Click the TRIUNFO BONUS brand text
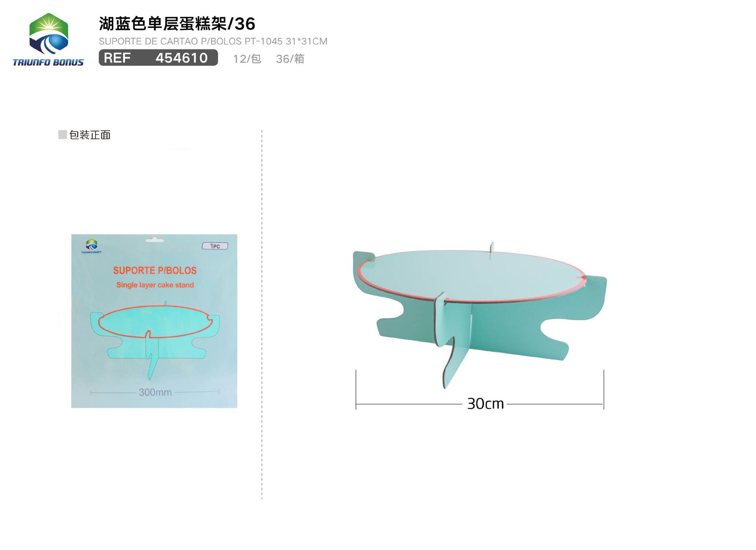The image size is (756, 550). point(48,62)
